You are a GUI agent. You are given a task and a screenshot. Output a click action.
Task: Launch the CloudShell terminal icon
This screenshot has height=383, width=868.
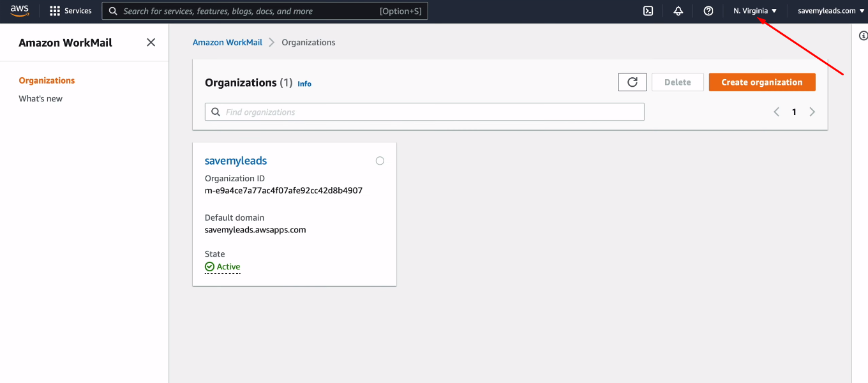pyautogui.click(x=648, y=11)
